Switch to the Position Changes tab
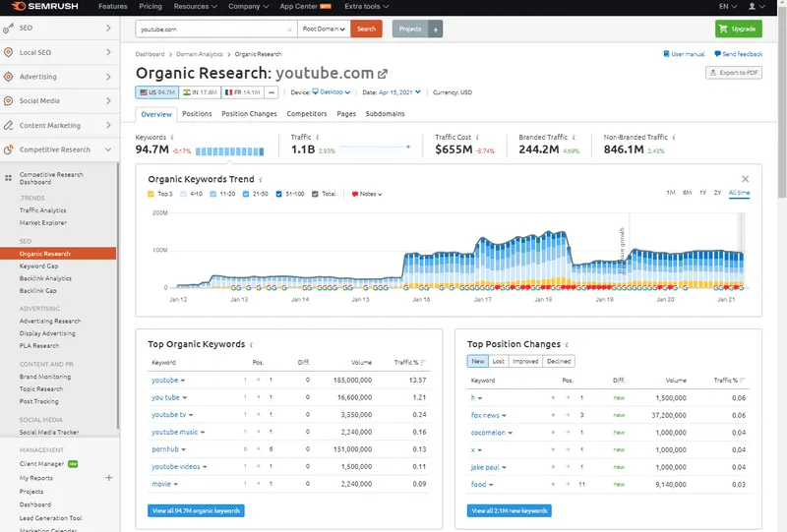The height and width of the screenshot is (532, 787). click(x=250, y=114)
